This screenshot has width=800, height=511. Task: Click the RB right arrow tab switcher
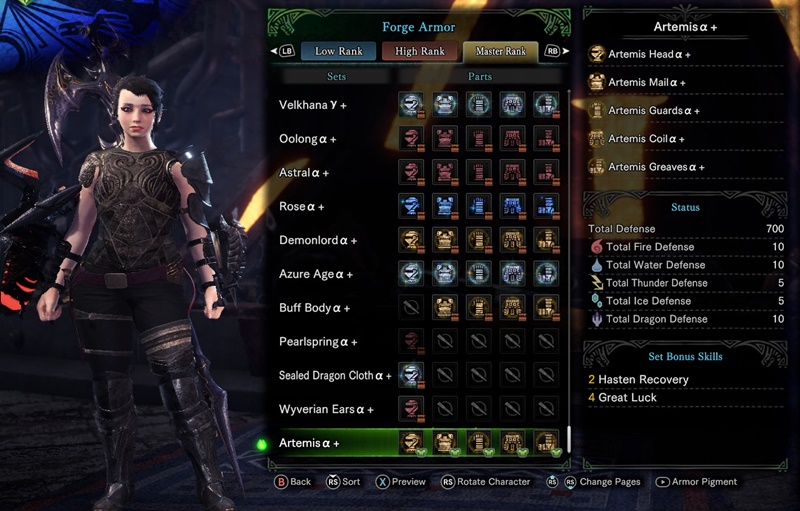pyautogui.click(x=556, y=51)
